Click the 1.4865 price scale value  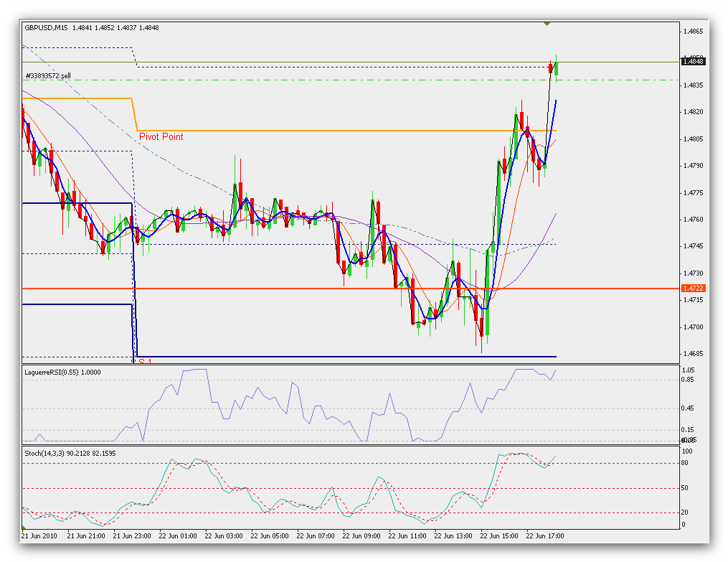click(694, 32)
